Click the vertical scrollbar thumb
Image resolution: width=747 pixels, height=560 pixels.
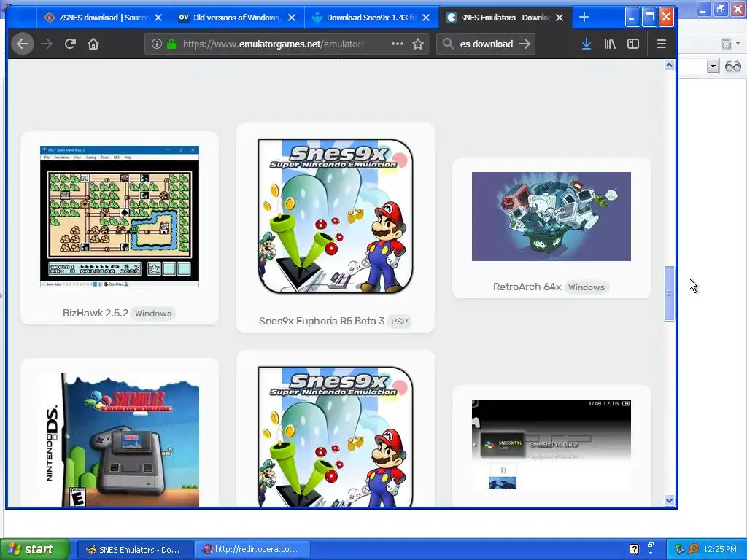pos(670,293)
